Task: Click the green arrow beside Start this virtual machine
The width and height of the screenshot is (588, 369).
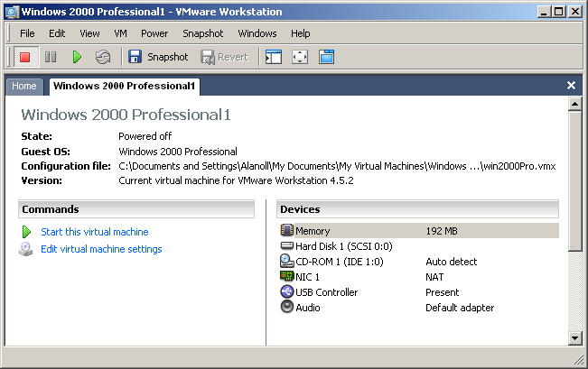Action: click(26, 232)
